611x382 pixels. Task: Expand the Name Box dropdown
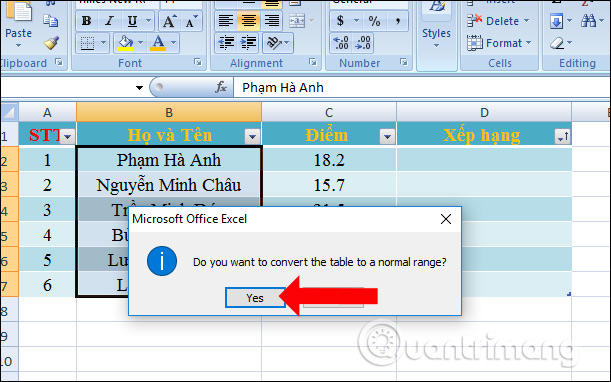(x=140, y=88)
